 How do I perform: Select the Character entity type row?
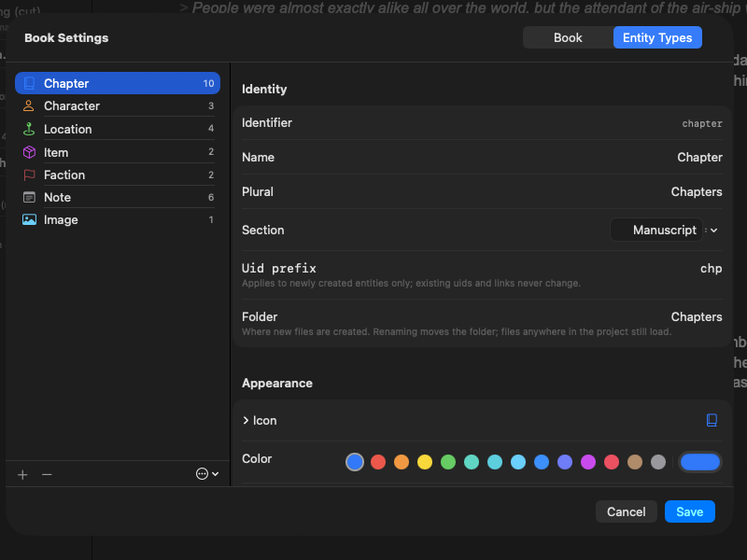[x=118, y=105]
